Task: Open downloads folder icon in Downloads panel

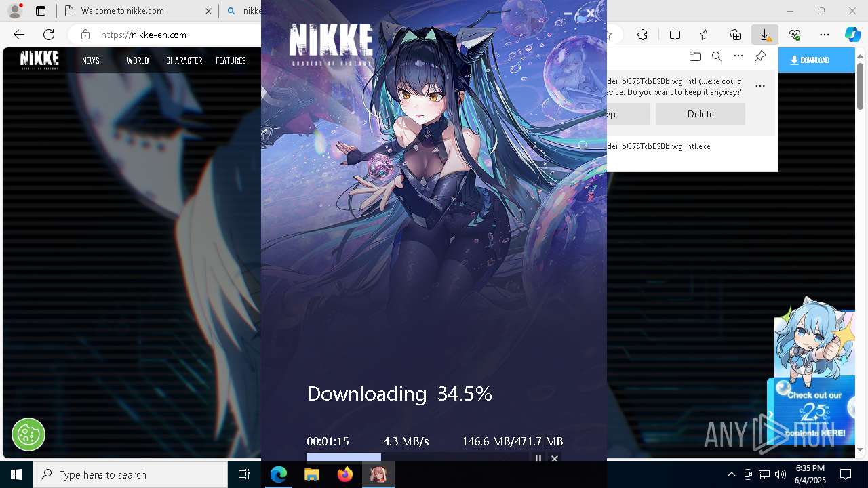Action: 694,56
